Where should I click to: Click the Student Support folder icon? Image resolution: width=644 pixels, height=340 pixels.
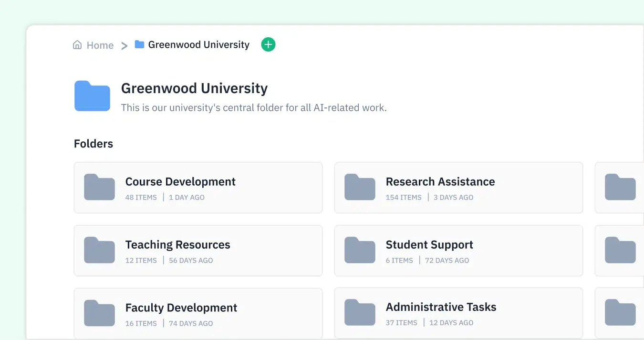click(x=360, y=250)
